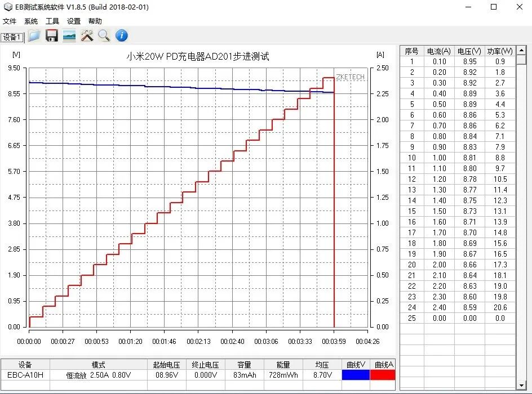Click the 2.50 current axis label

pos(382,68)
